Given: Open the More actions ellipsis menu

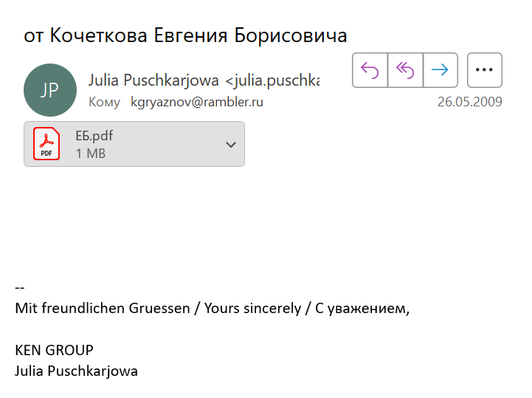Looking at the screenshot, I should click(x=485, y=70).
